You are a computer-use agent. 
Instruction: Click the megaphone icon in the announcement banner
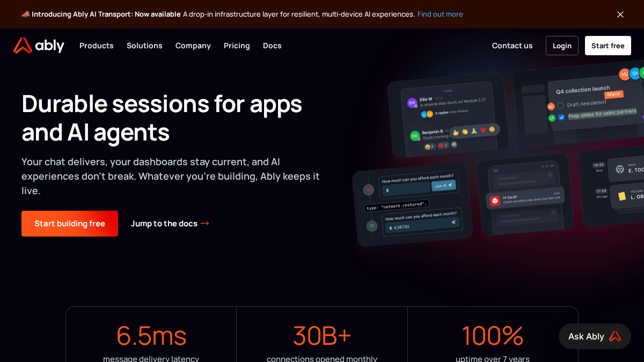25,14
